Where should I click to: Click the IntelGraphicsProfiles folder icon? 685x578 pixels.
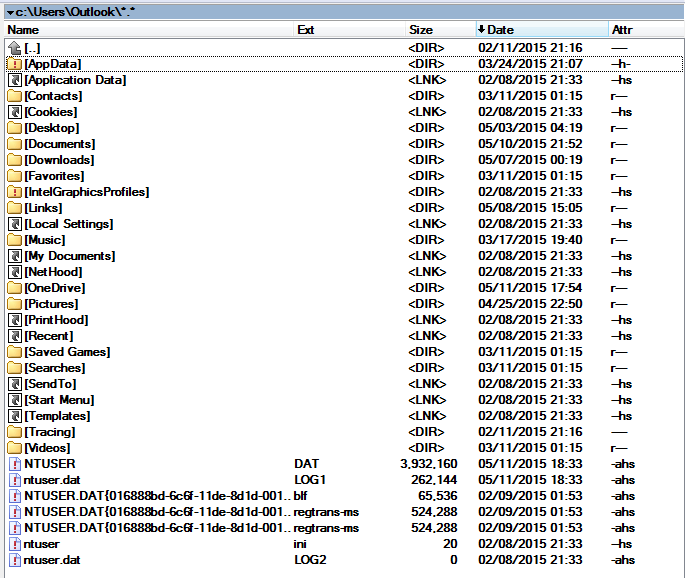pyautogui.click(x=14, y=192)
